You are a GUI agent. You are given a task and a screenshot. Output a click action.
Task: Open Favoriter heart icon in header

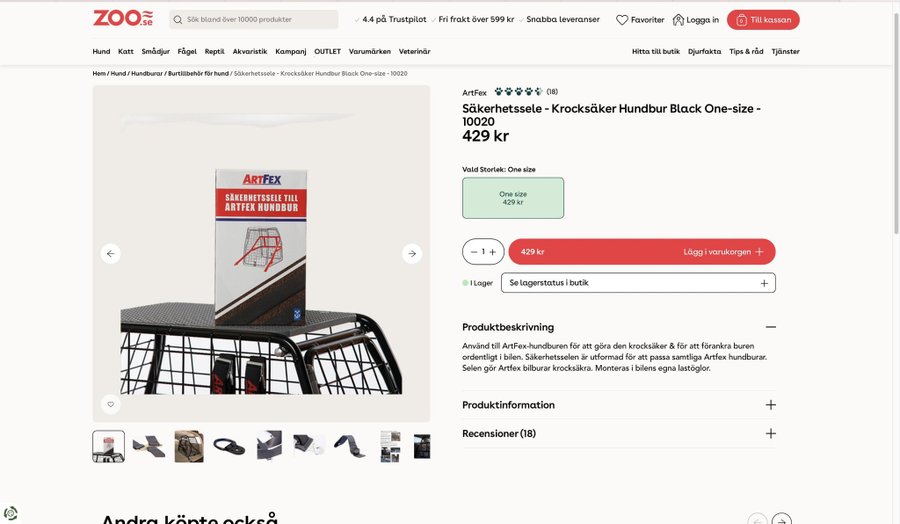point(622,20)
